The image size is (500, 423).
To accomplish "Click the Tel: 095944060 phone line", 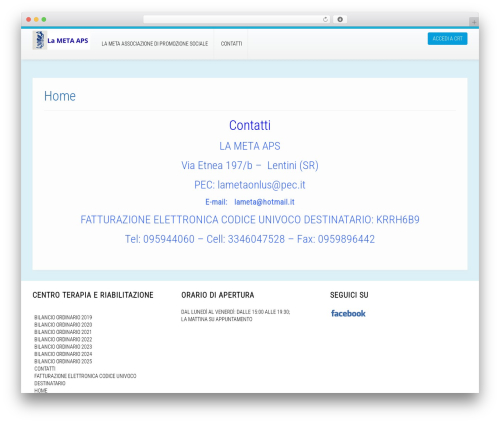I will [x=250, y=239].
